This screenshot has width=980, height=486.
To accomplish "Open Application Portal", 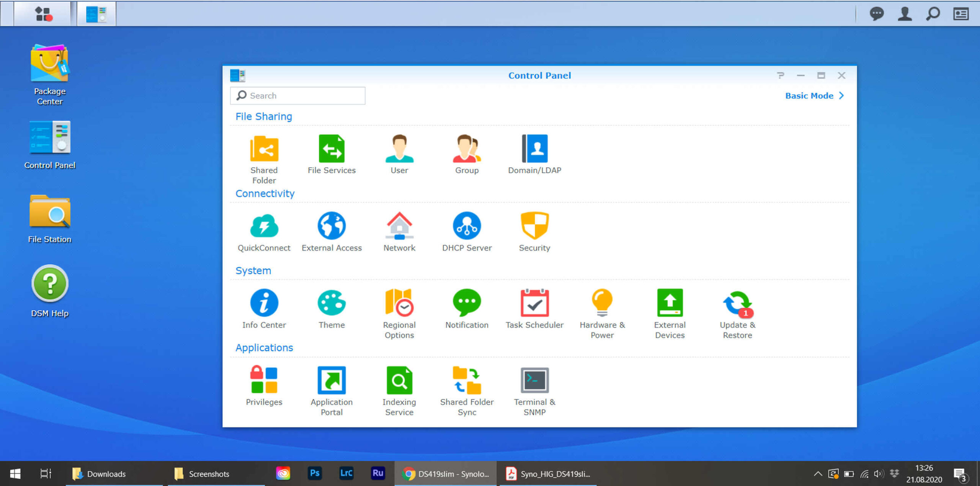I will 332,391.
